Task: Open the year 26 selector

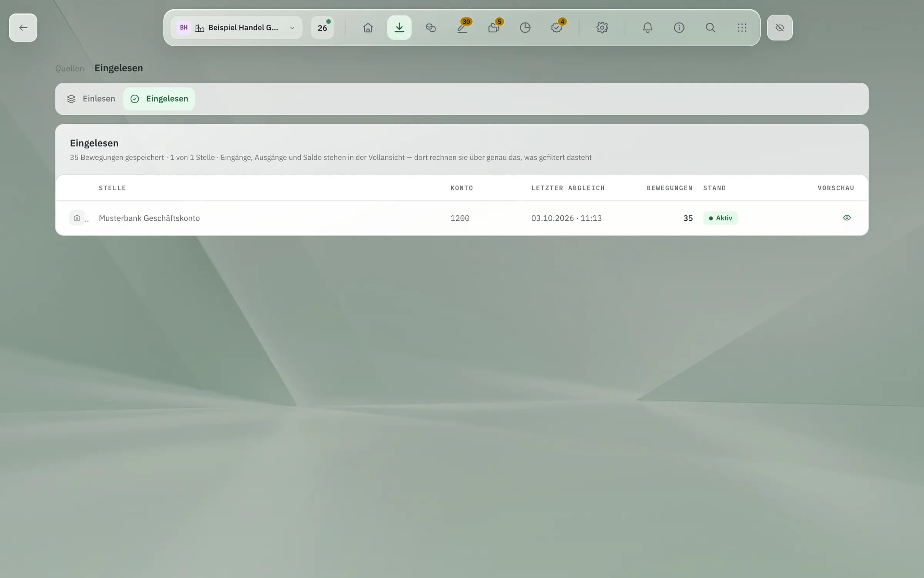Action: click(322, 28)
